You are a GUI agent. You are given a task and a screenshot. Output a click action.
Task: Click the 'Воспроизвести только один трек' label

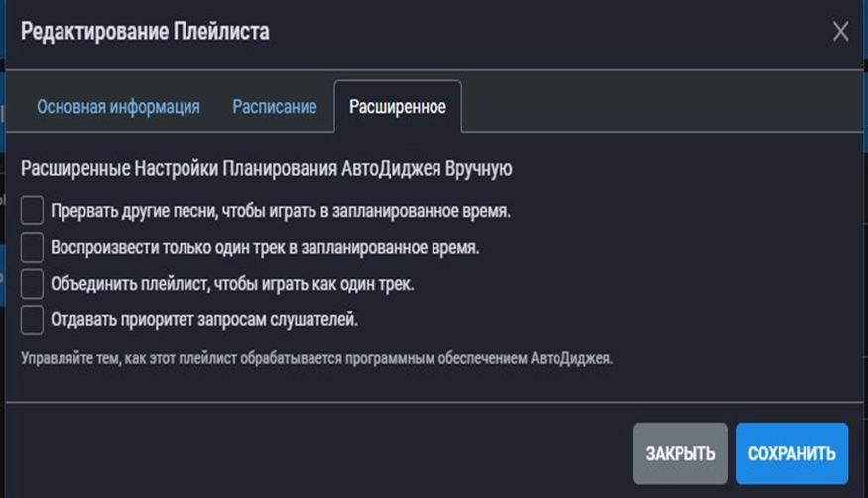click(x=265, y=248)
